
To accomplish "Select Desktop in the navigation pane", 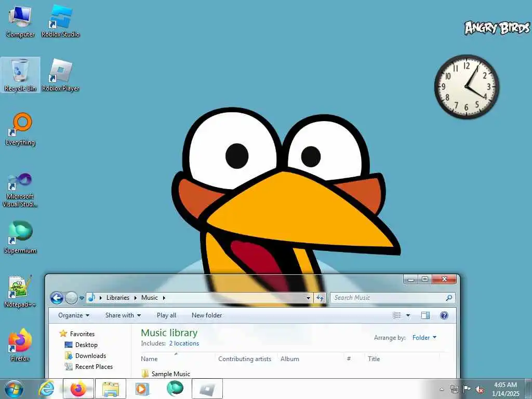I will (x=82, y=345).
